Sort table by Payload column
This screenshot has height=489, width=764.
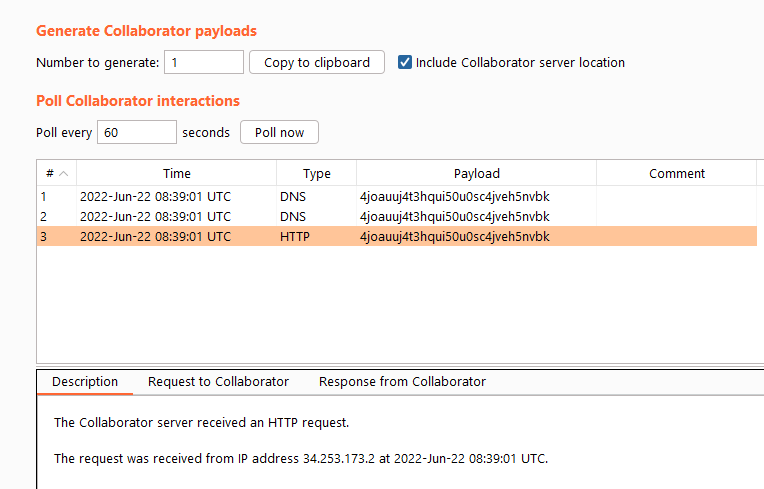477,173
